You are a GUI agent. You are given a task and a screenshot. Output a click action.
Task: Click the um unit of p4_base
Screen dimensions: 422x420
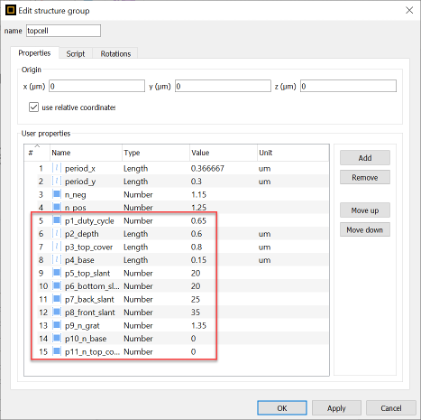point(264,260)
